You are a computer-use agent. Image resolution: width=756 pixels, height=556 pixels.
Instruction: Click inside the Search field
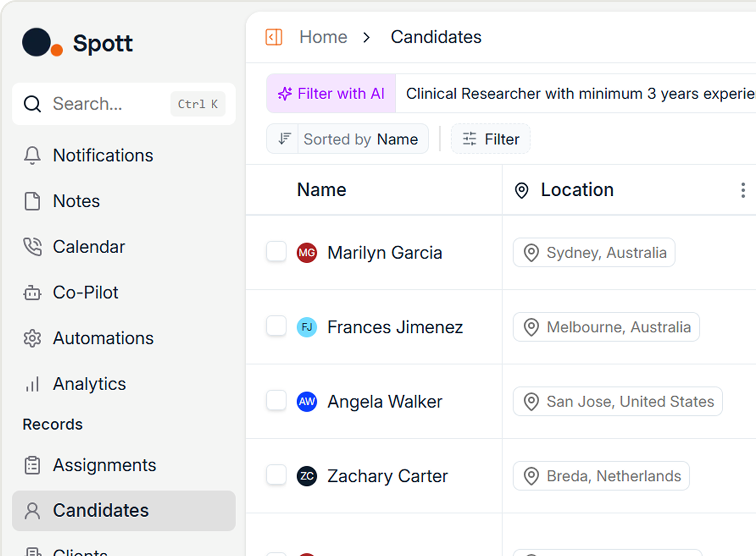pos(88,104)
